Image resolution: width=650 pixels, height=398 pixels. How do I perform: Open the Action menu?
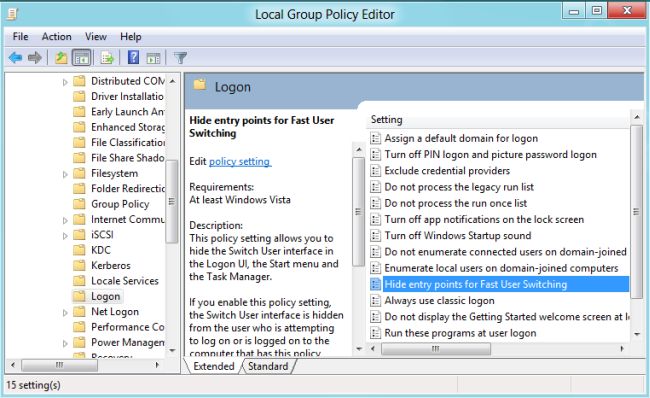click(x=56, y=36)
